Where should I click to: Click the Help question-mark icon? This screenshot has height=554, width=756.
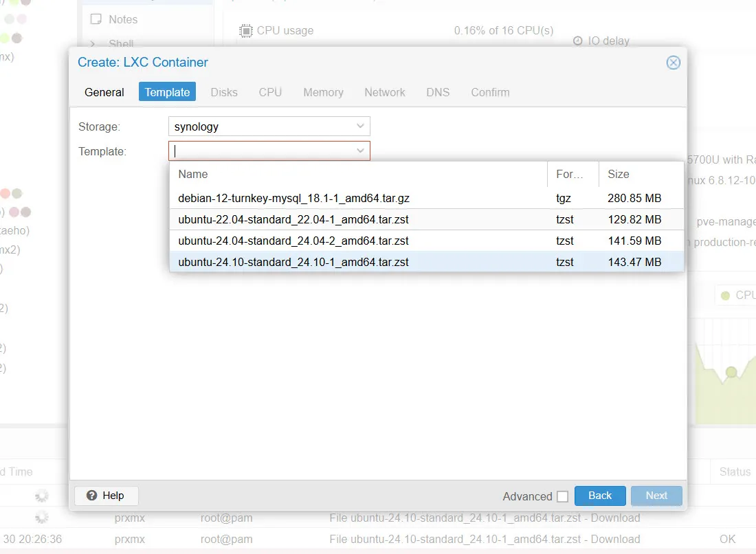[x=92, y=496]
